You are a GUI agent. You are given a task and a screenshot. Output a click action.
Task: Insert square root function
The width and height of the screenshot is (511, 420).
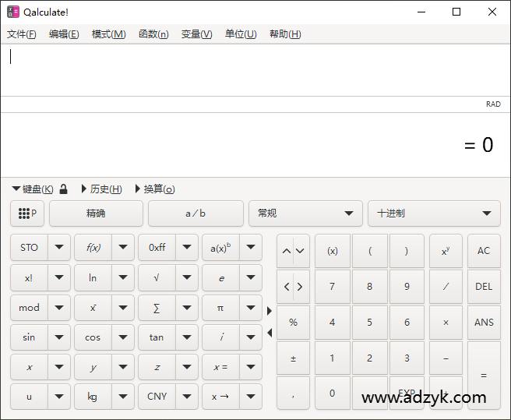coord(157,278)
